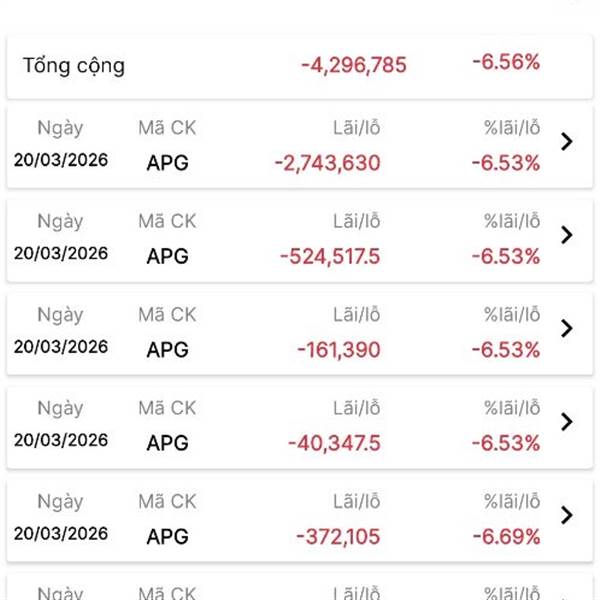
Task: Open details chevron for the -2,743,630 entry
Action: click(x=567, y=142)
